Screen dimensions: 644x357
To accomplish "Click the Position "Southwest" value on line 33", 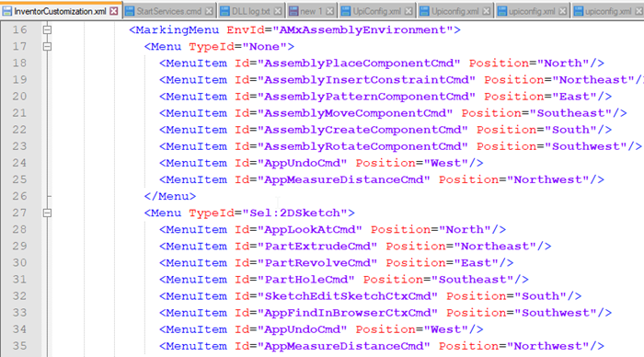I will 556,313.
